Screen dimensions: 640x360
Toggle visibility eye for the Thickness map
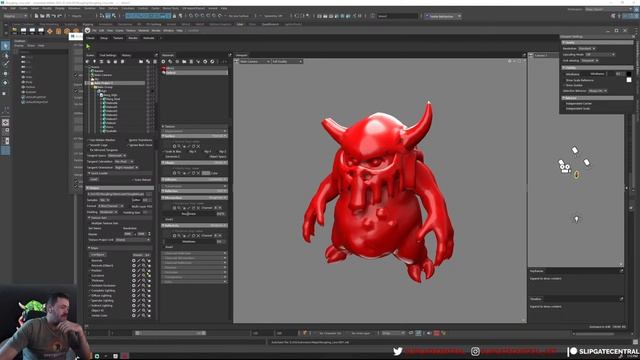133,280
